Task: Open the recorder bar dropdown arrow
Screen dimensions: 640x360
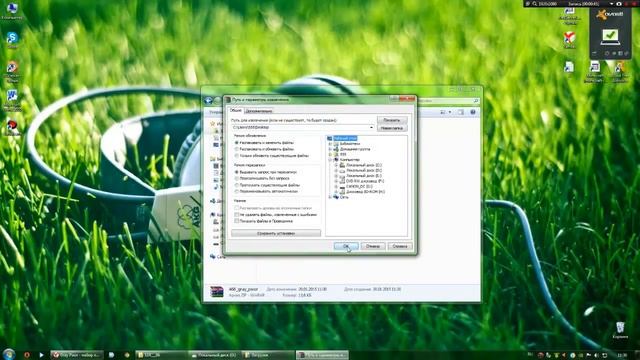Action: (611, 4)
